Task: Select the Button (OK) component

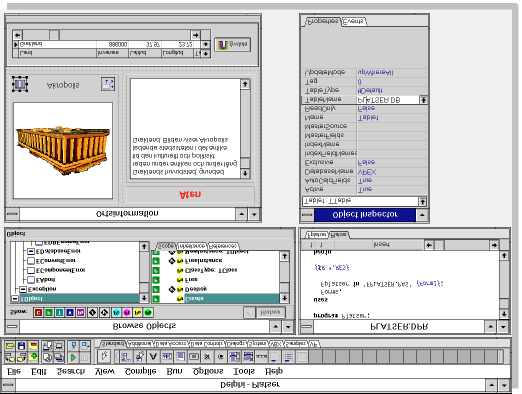Action: 194,357
